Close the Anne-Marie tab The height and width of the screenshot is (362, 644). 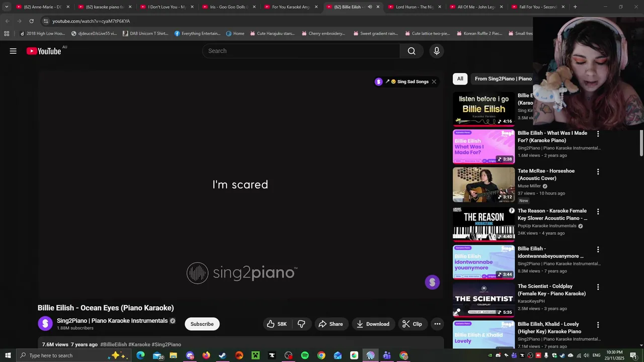coord(68,7)
